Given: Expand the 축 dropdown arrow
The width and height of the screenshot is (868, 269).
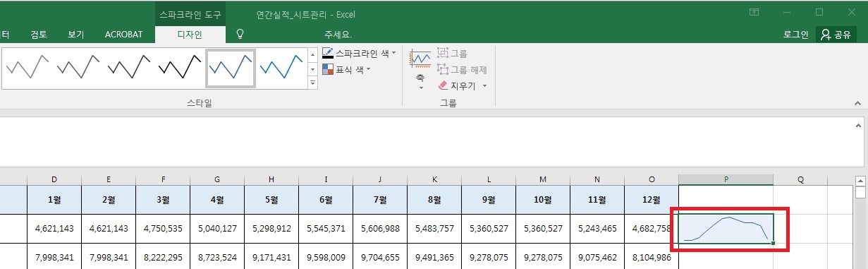Looking at the screenshot, I should 420,88.
